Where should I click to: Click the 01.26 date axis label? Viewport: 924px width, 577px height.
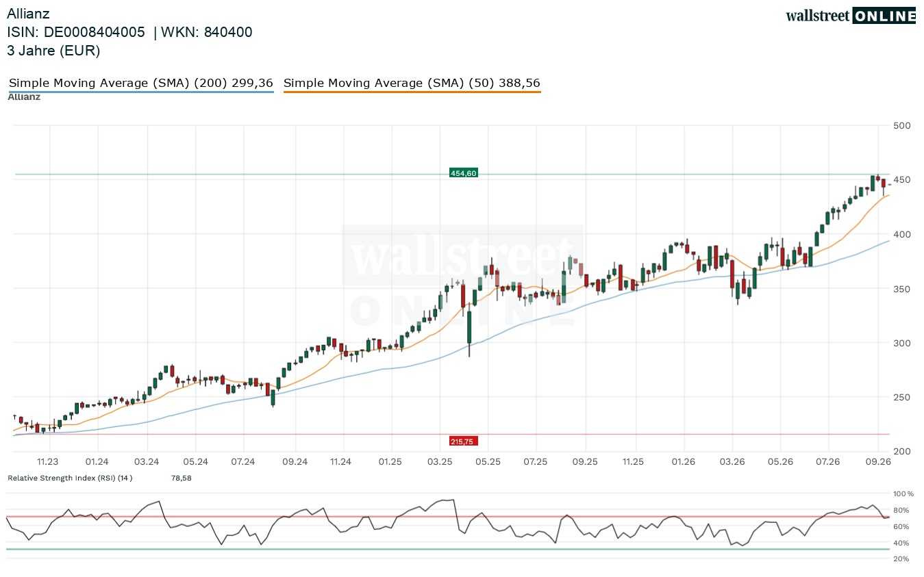pyautogui.click(x=684, y=462)
